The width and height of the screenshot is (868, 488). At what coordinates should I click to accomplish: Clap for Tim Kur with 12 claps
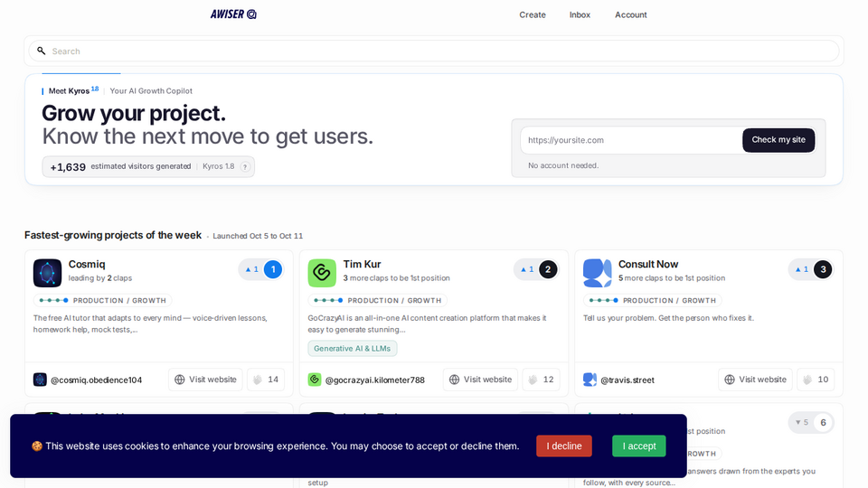(x=541, y=380)
